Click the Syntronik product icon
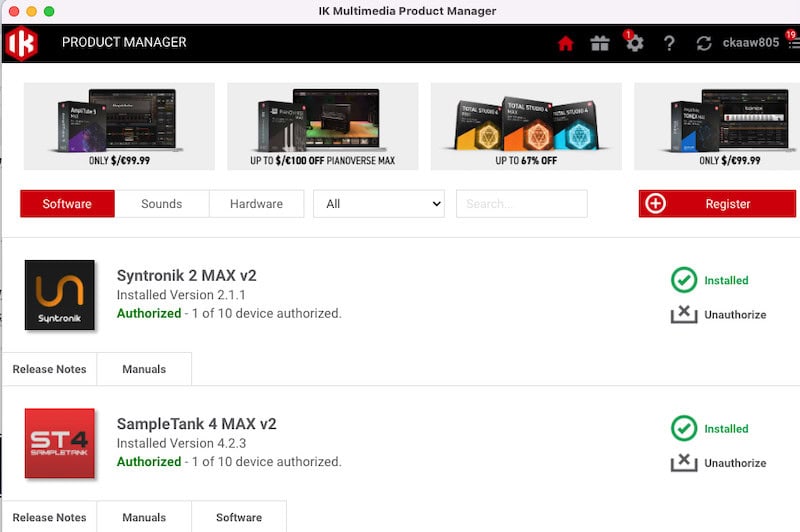This screenshot has height=532, width=800. (x=60, y=295)
